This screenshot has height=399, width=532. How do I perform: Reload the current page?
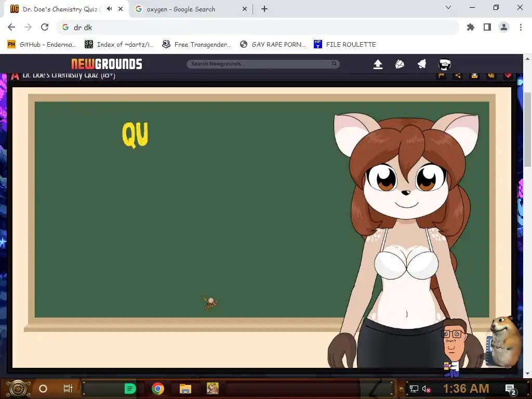(45, 27)
